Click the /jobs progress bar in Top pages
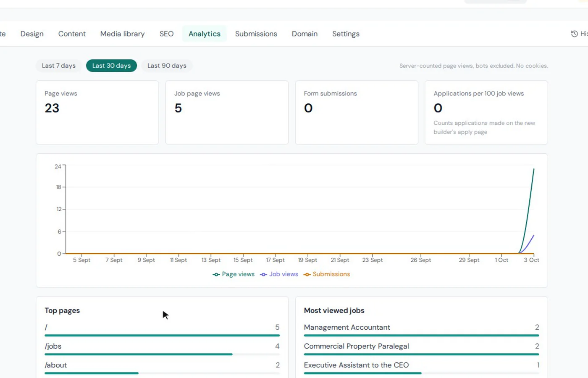The height and width of the screenshot is (378, 588). [x=162, y=354]
